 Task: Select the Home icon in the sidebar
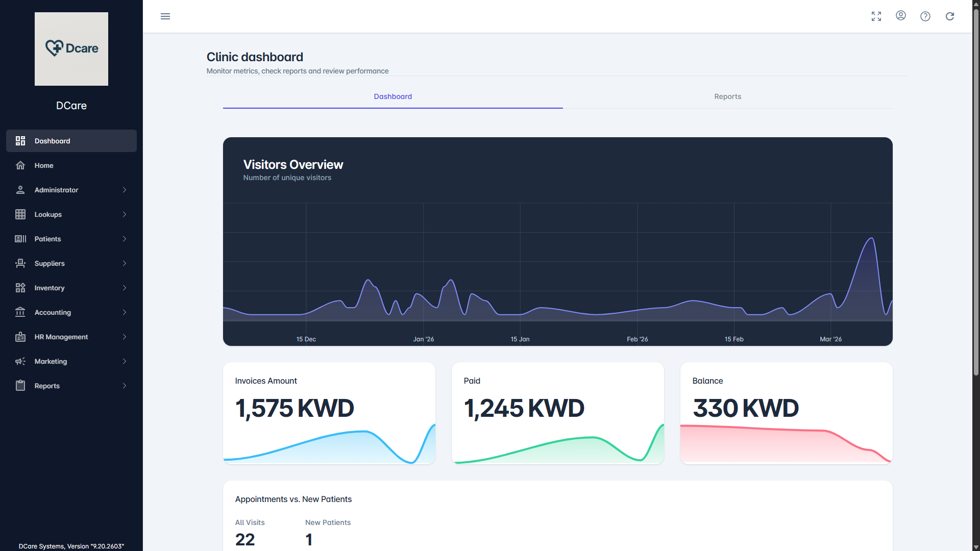(20, 165)
